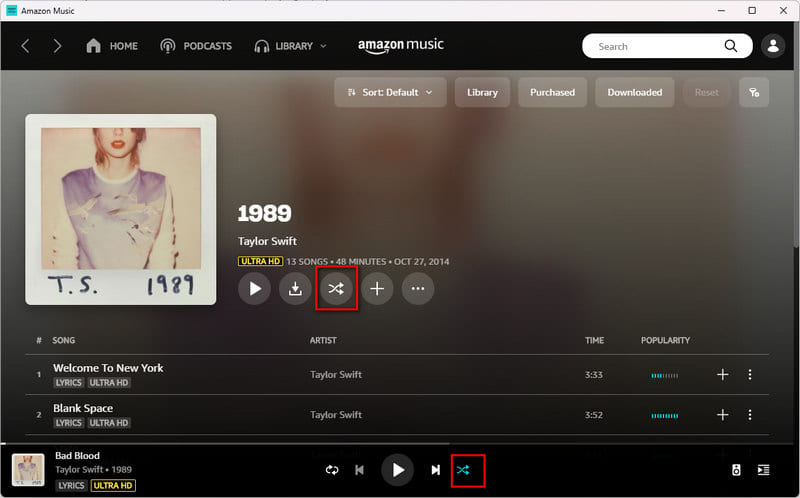
Task: Toggle the Purchased filter
Action: (x=552, y=92)
